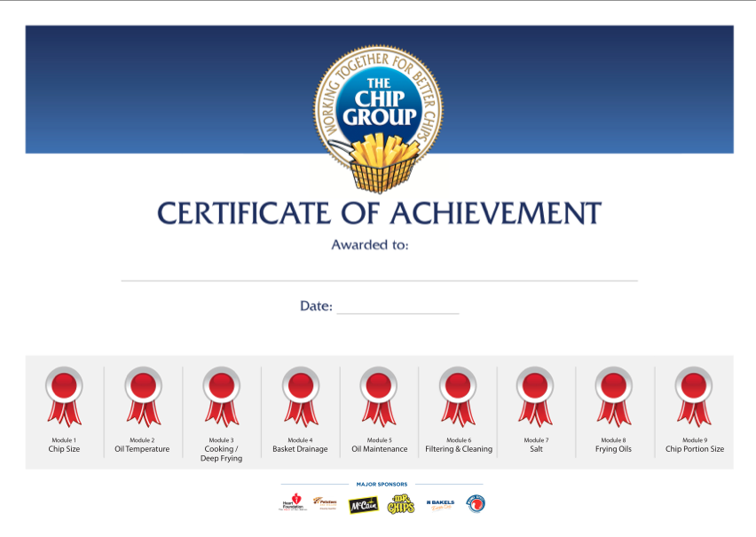Viewport: 756px width, 537px height.
Task: Click the Mr. Chips sponsor logo
Action: coord(401,504)
